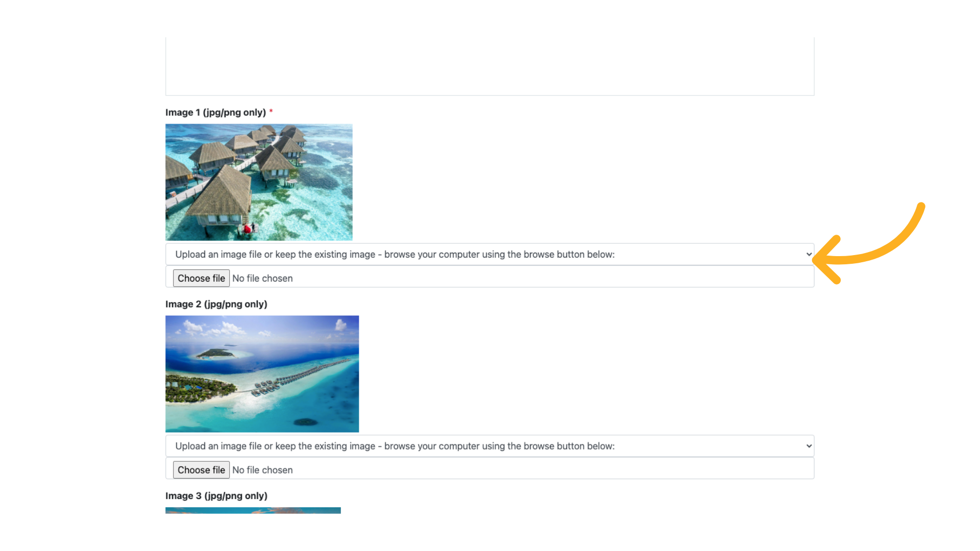Image resolution: width=980 pixels, height=551 pixels.
Task: Click Choose file for Image 2
Action: click(x=201, y=470)
